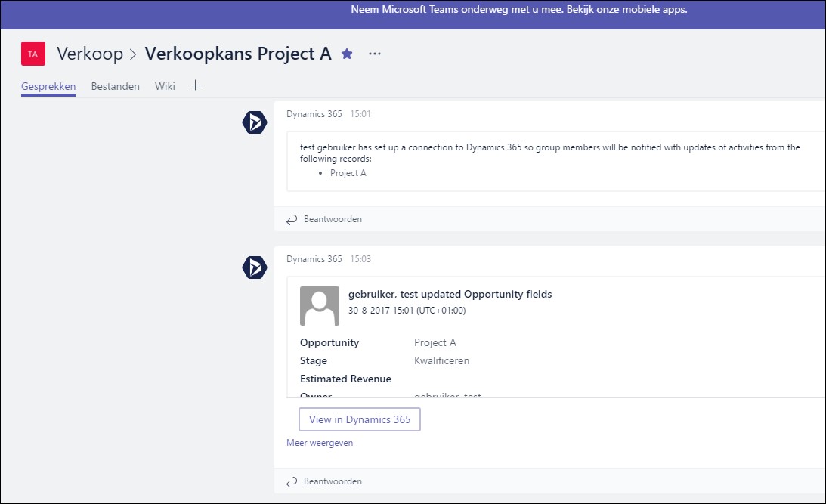Click the Dynamics 365 avatar at 15:01

255,122
